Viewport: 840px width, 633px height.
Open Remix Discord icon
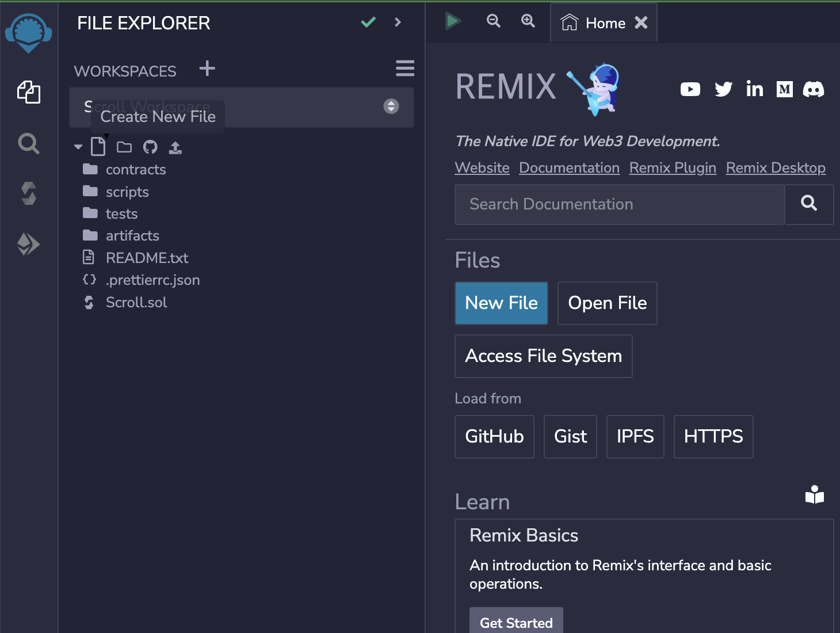[814, 89]
